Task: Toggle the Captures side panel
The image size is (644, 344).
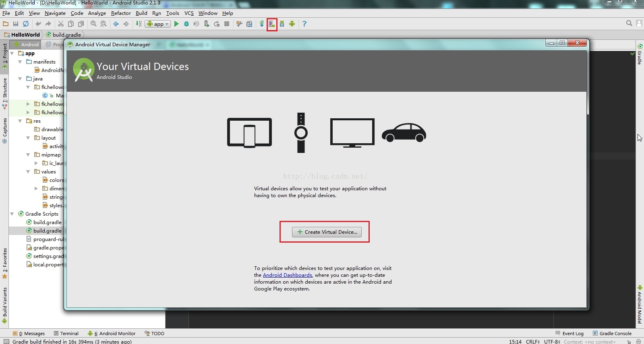Action: [4, 130]
